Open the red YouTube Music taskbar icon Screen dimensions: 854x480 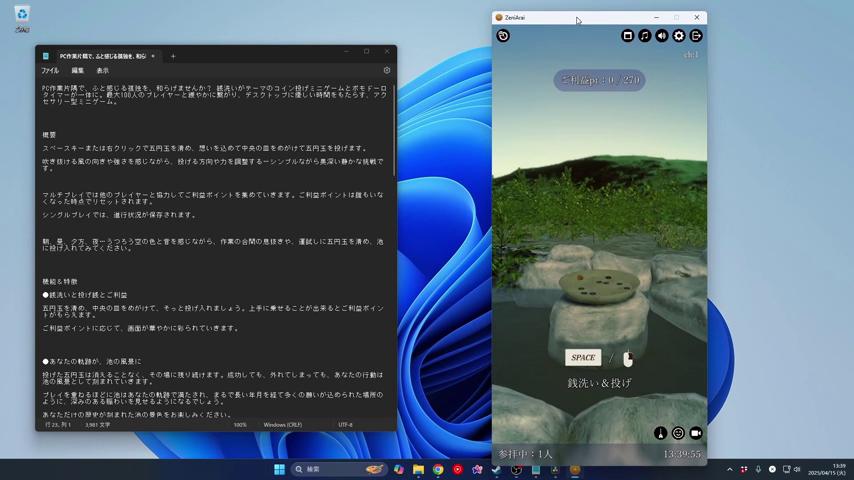tap(458, 470)
